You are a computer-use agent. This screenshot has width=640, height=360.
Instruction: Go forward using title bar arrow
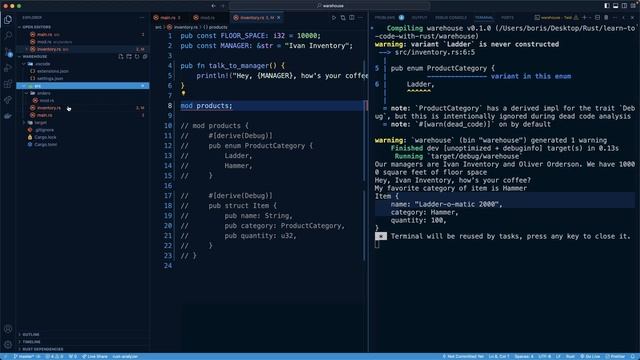pyautogui.click(x=222, y=6)
